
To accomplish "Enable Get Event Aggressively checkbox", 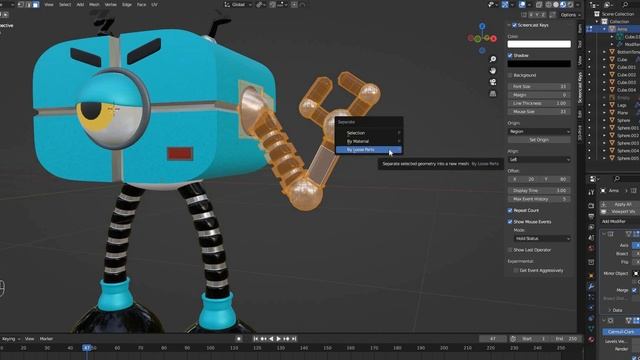I will click(x=516, y=271).
